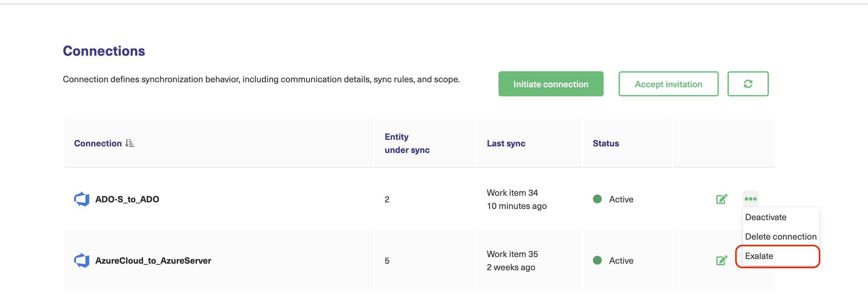Viewport: 868px width, 299px height.
Task: Click the green status dot for AzureCloud_to_AzureServer
Action: coord(597,261)
